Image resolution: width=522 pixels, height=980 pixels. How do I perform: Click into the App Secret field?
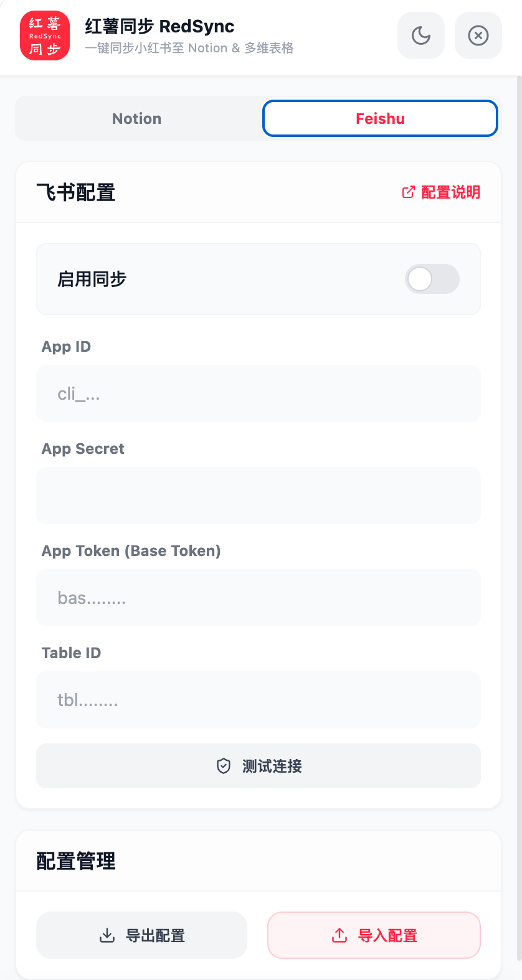pos(259,496)
